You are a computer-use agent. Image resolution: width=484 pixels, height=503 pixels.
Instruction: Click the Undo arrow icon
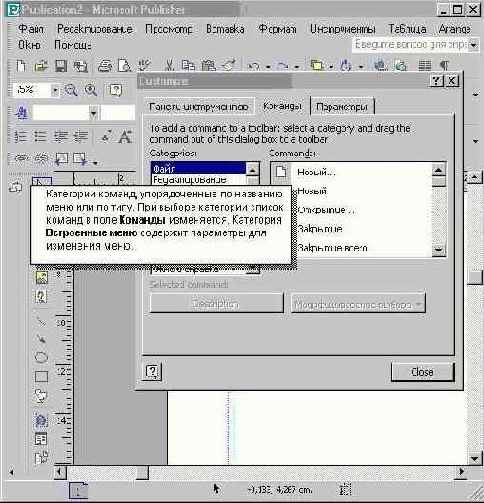pyautogui.click(x=254, y=66)
